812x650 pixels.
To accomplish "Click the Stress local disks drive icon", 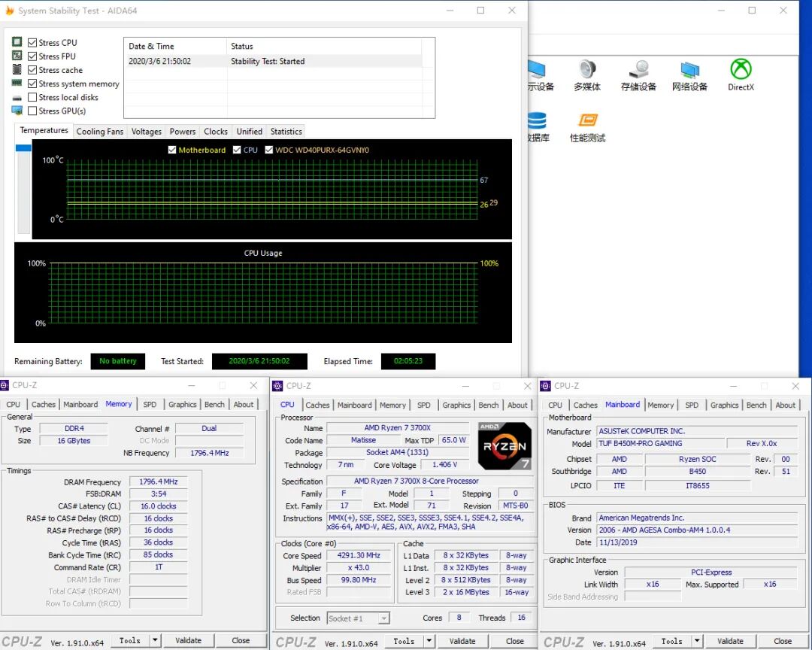I will tap(17, 98).
